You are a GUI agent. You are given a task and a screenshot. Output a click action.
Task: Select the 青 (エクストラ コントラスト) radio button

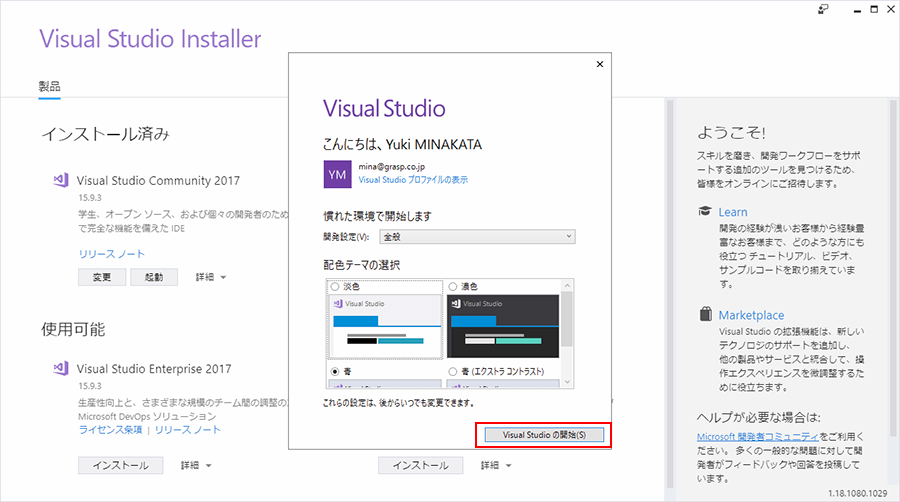(x=453, y=371)
